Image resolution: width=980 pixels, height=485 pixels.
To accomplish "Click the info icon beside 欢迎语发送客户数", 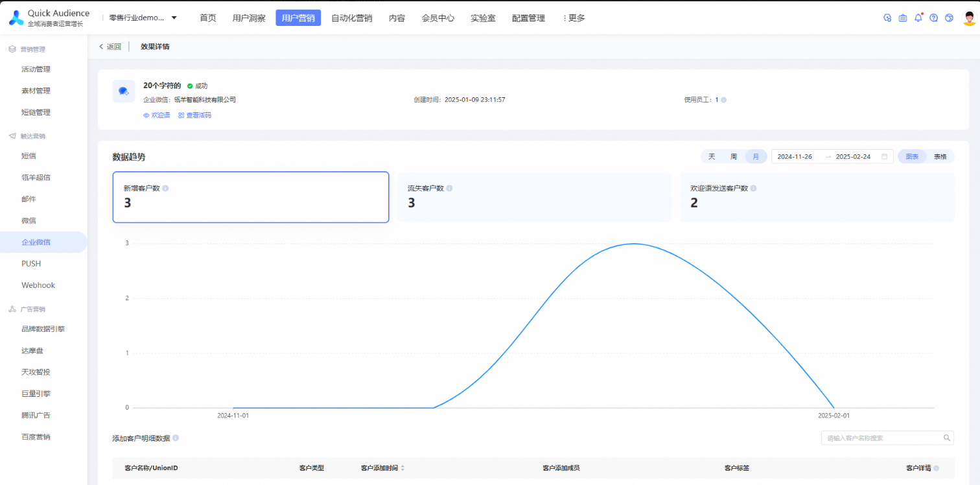I will (x=753, y=188).
